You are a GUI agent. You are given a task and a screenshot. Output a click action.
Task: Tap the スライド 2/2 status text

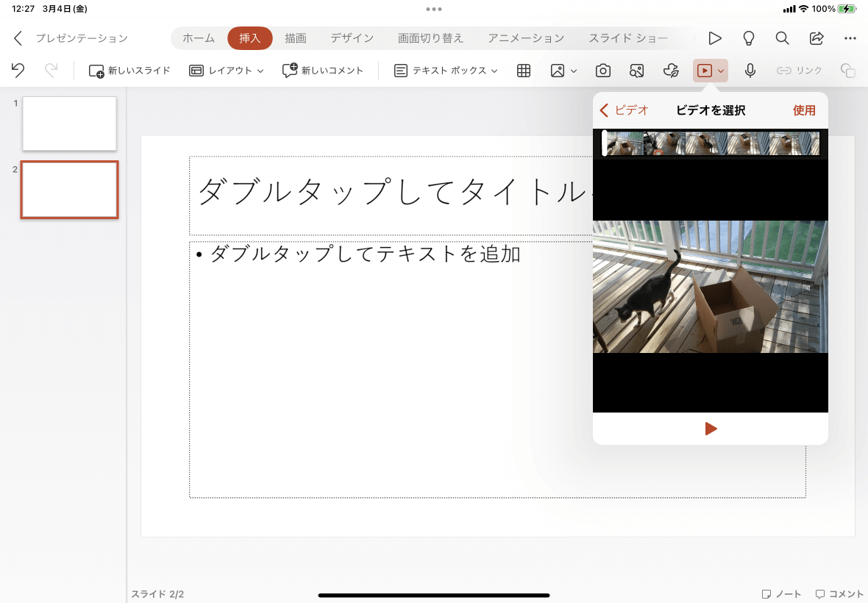(157, 594)
